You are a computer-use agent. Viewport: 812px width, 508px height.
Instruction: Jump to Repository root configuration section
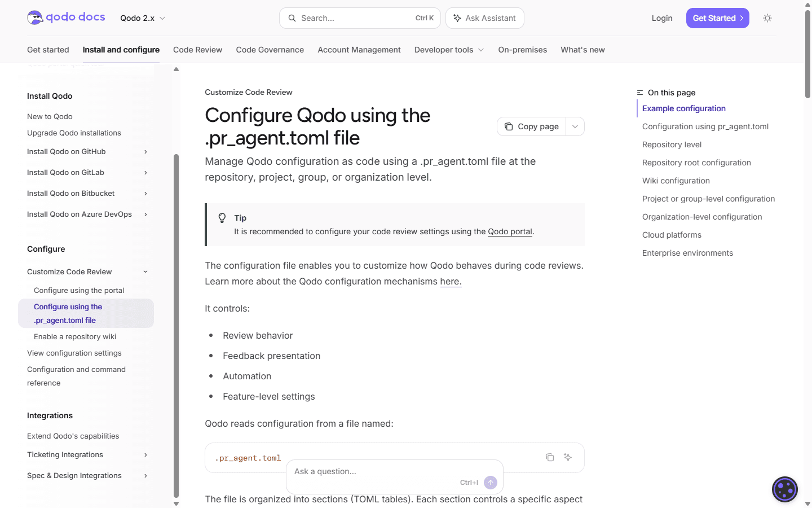click(696, 163)
